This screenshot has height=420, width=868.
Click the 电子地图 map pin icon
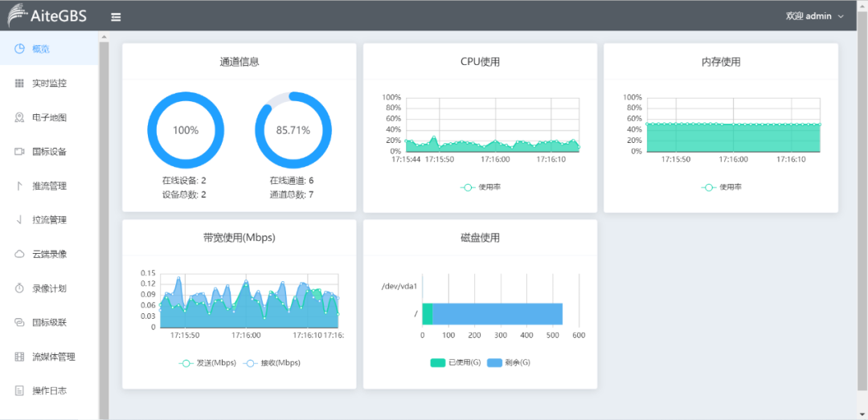(x=19, y=117)
